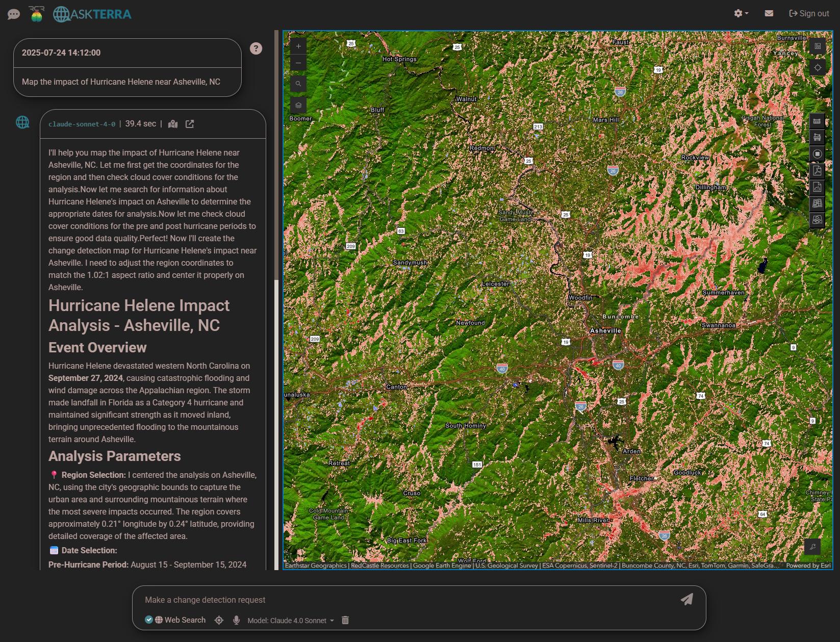Activate the voice input microphone
This screenshot has width=840, height=642.
pos(236,620)
